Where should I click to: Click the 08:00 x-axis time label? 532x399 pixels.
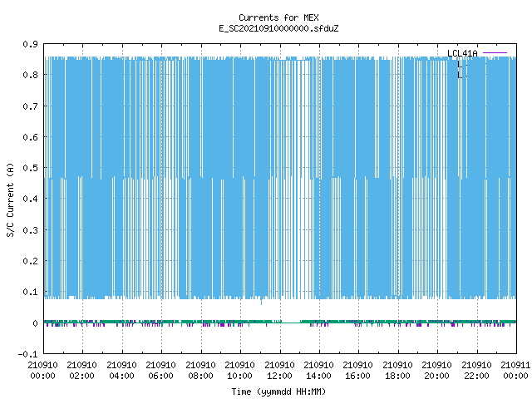(200, 376)
